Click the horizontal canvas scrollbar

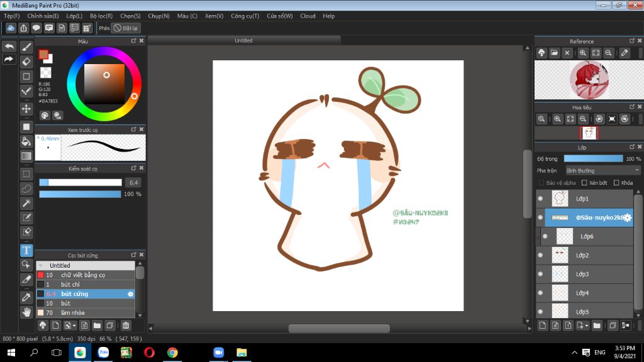point(339,328)
